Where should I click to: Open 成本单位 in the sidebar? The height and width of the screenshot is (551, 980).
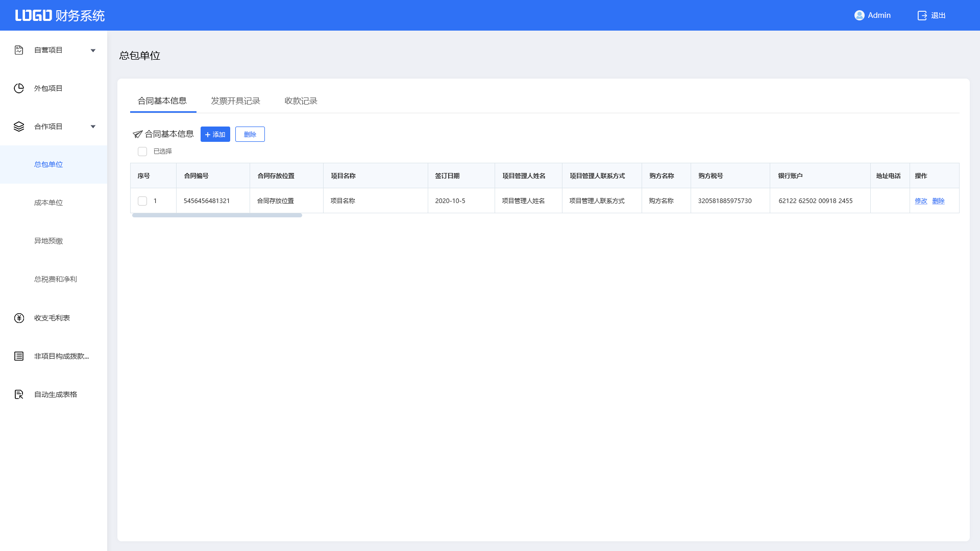(x=48, y=203)
